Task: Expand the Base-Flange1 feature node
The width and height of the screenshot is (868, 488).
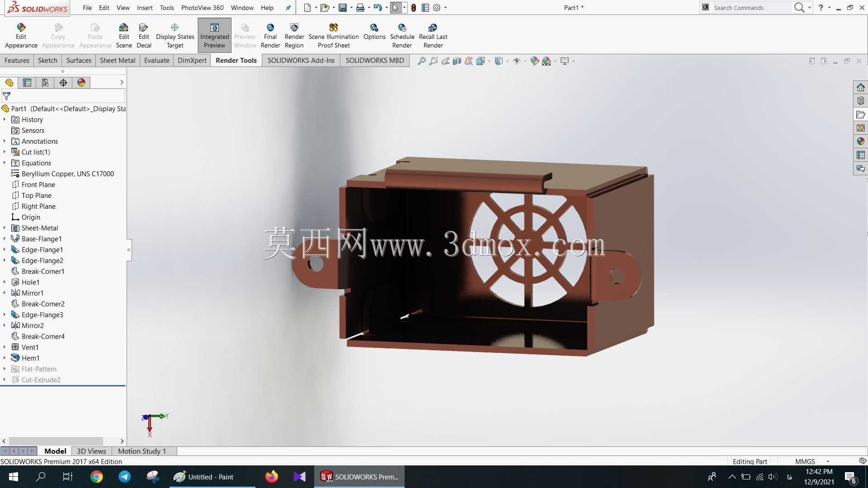Action: coord(5,239)
